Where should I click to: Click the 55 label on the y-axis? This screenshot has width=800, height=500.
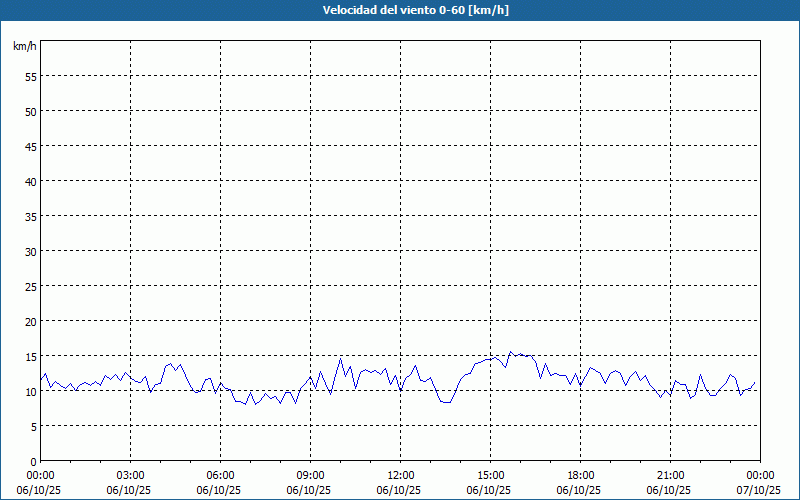30,76
